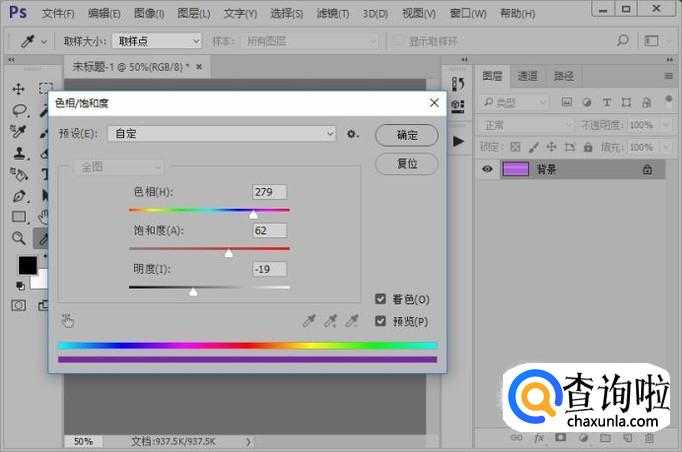This screenshot has height=452, width=682.
Task: Toggle the 预览 (Preview) checkbox
Action: 380,321
